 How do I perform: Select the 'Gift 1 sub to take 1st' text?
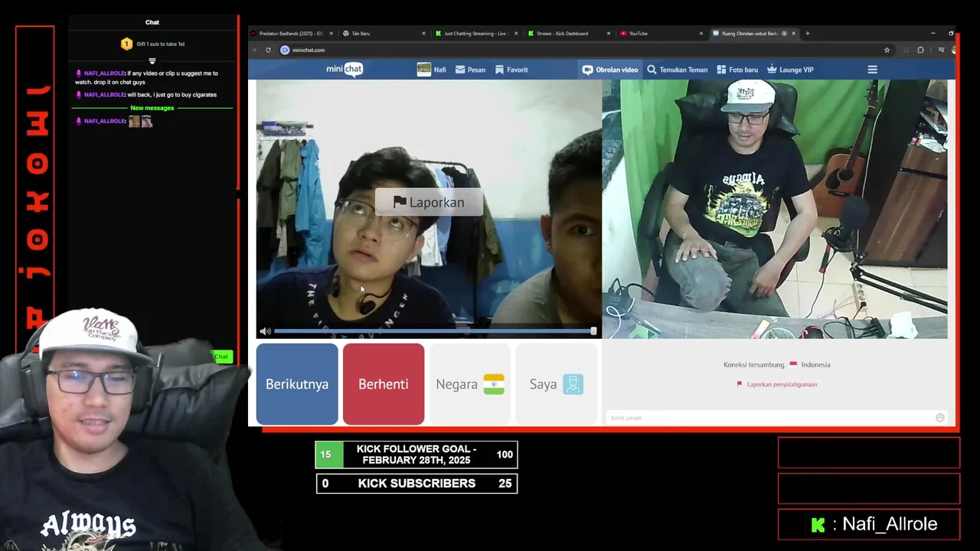coord(161,44)
